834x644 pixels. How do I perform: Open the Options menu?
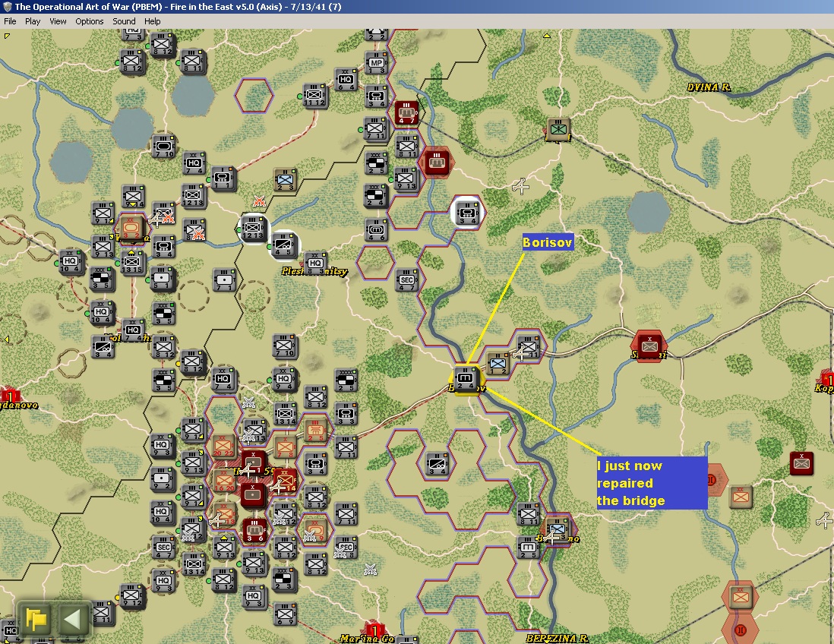point(90,21)
